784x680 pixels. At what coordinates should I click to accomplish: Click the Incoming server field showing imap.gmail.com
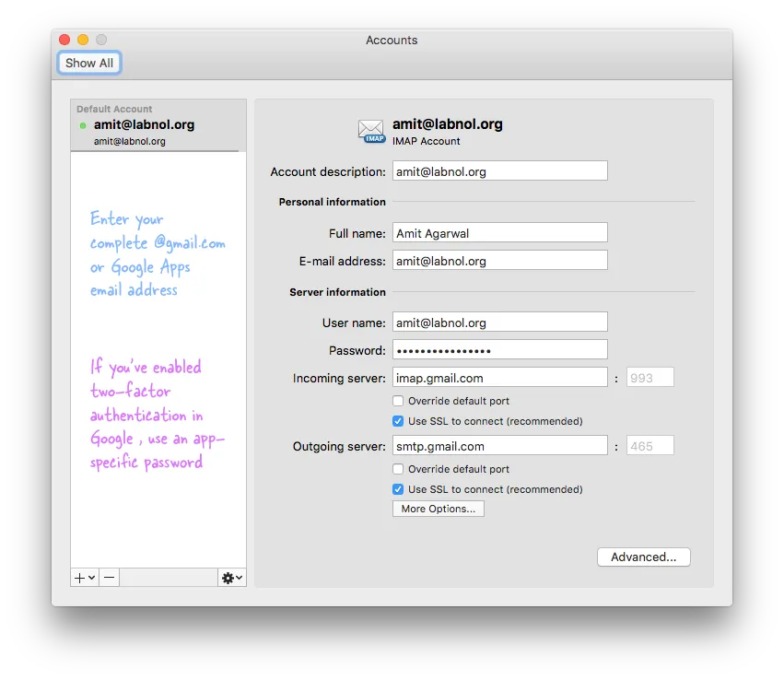point(499,377)
